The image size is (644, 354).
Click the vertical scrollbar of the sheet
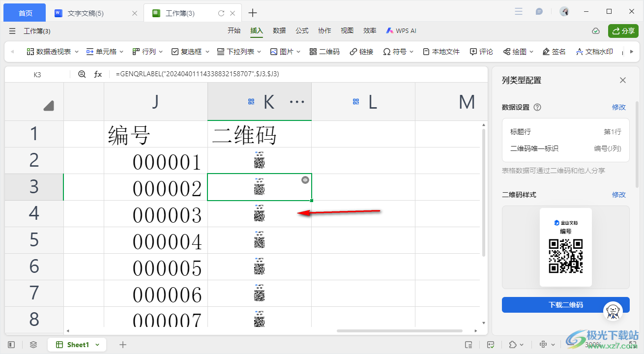pyautogui.click(x=484, y=192)
